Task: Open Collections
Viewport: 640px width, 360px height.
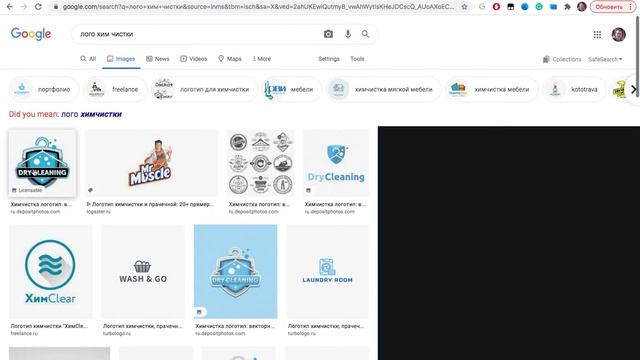Action: click(x=562, y=59)
